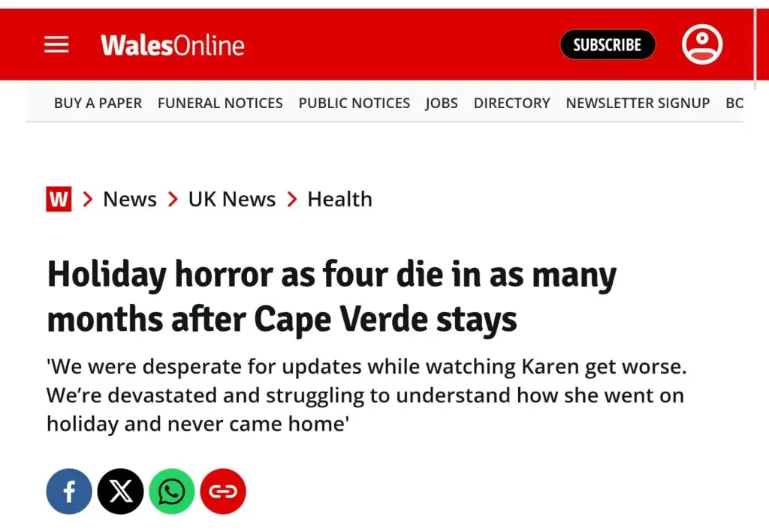
Task: Visit the Directory page
Action: 511,103
